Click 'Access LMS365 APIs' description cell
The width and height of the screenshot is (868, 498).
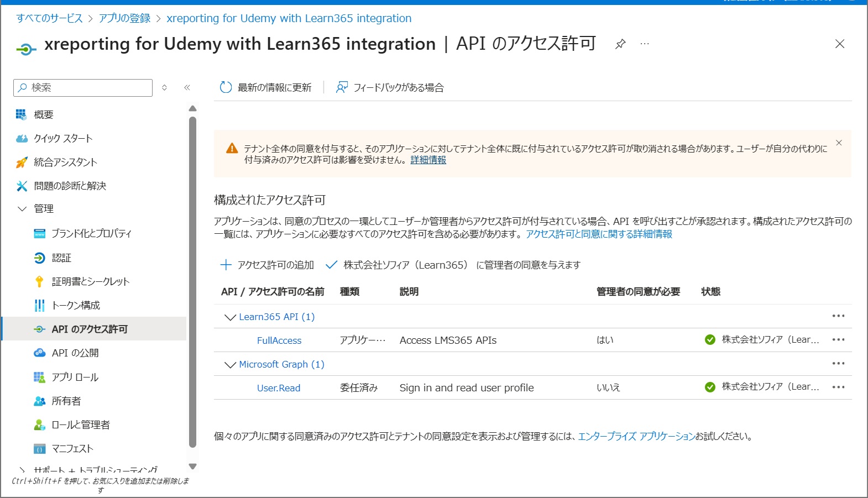448,340
